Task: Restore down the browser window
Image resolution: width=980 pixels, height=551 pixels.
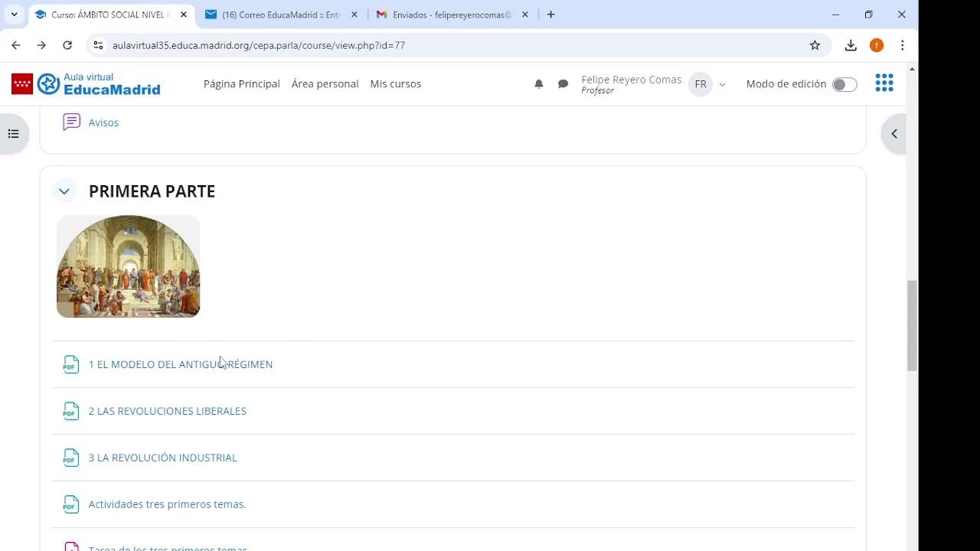Action: pos(869,15)
